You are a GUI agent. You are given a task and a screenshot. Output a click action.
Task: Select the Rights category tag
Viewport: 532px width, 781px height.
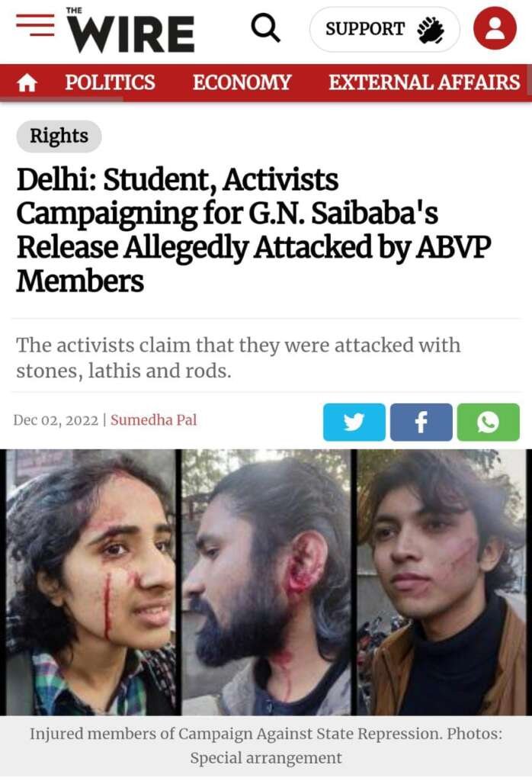tap(59, 136)
